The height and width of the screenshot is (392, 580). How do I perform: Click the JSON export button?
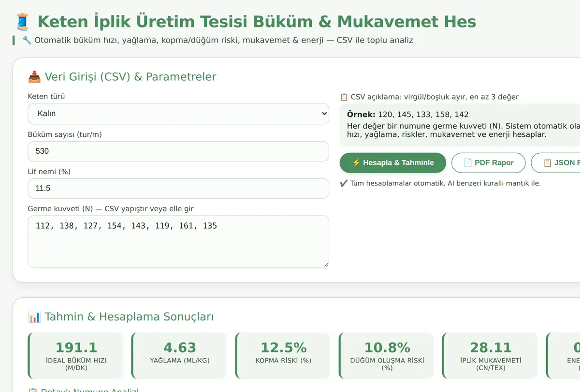click(556, 163)
